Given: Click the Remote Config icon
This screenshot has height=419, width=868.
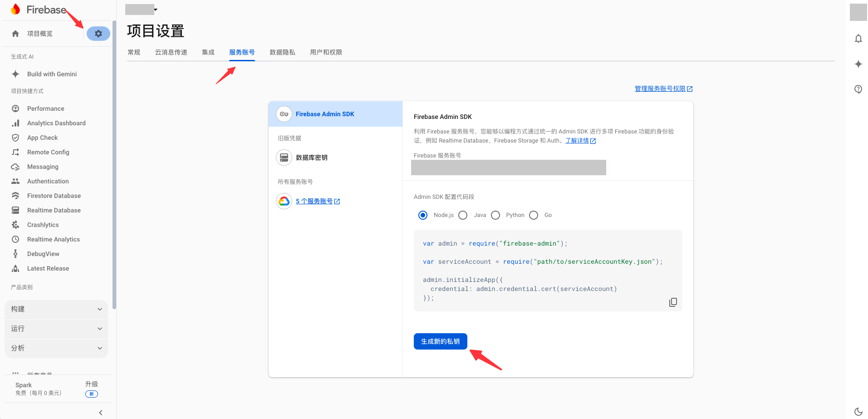Looking at the screenshot, I should coord(15,152).
